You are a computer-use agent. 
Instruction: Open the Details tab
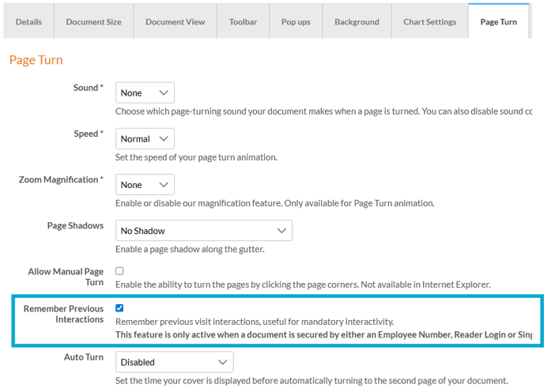(x=28, y=21)
